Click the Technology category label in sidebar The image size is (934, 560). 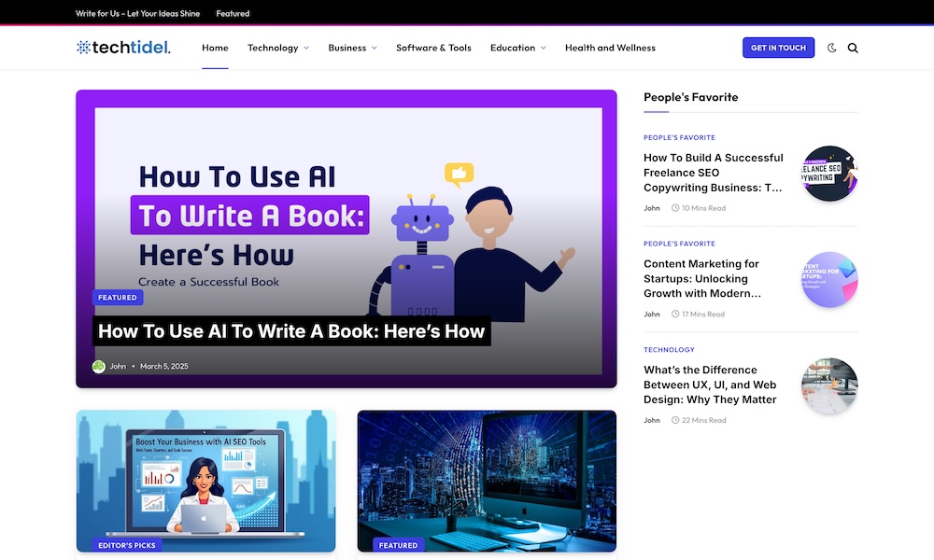point(669,350)
